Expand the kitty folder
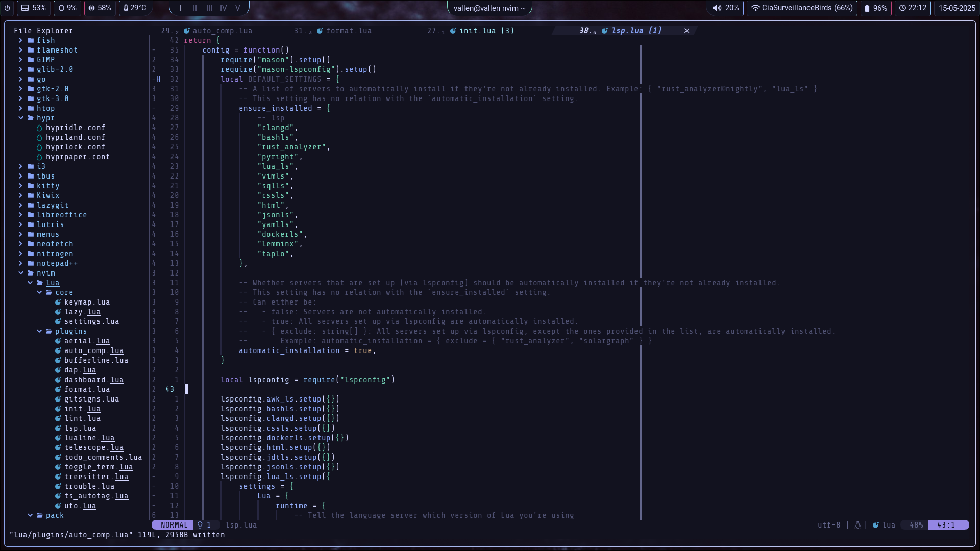Viewport: 980px width, 551px height. click(x=21, y=186)
